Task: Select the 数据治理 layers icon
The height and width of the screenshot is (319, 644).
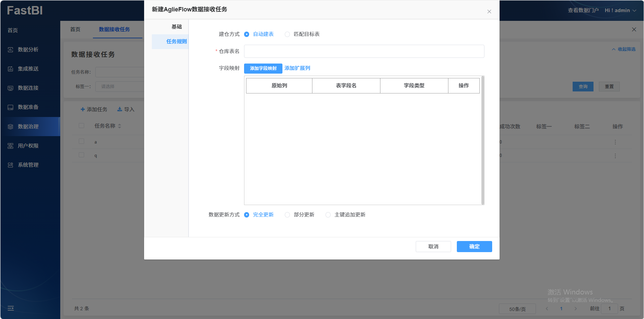Action: click(10, 127)
